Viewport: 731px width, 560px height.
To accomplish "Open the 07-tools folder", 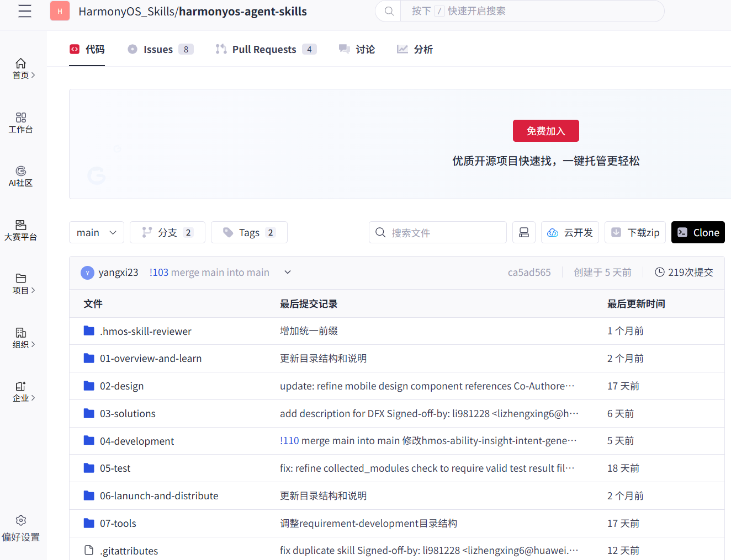I will (x=118, y=523).
